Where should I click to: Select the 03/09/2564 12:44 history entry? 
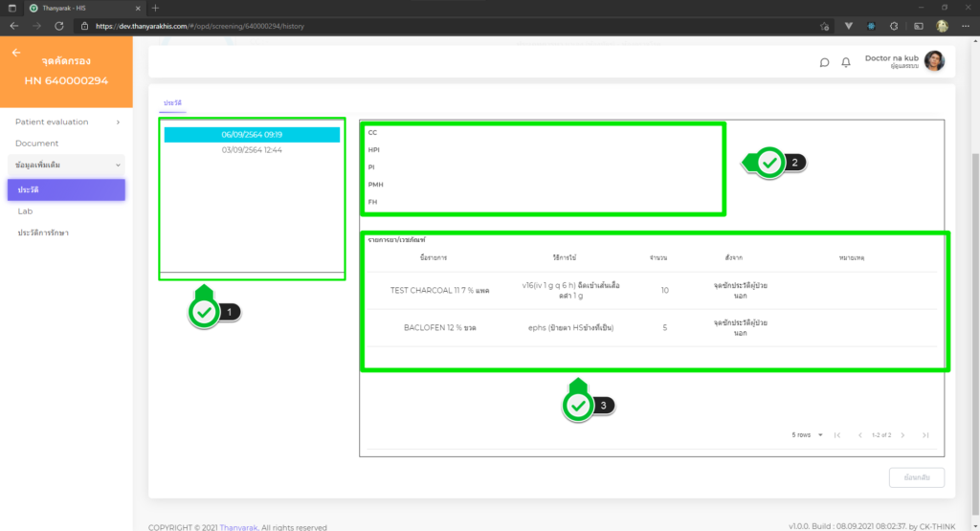pyautogui.click(x=252, y=150)
